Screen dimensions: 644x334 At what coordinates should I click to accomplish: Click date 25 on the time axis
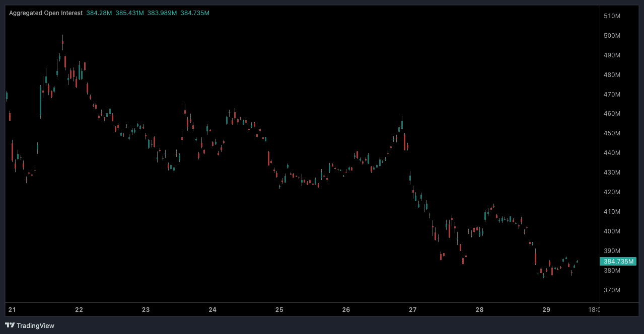click(279, 310)
